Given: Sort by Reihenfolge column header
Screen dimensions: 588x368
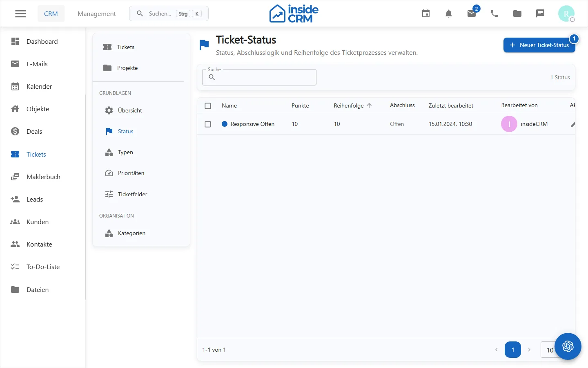Looking at the screenshot, I should tap(349, 105).
